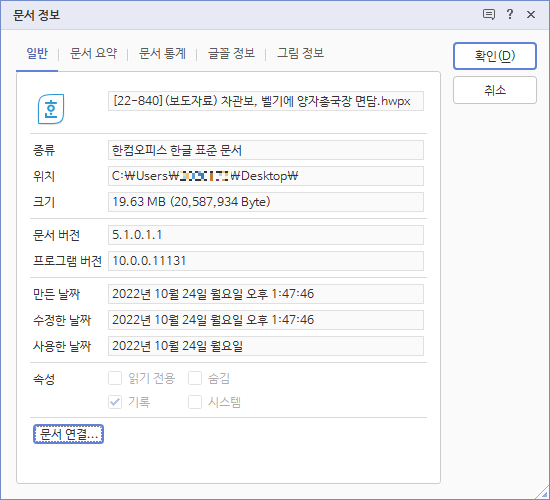Screen dimensions: 550x500
Task: Click the 사용한 날짜 field value
Action: (x=266, y=346)
